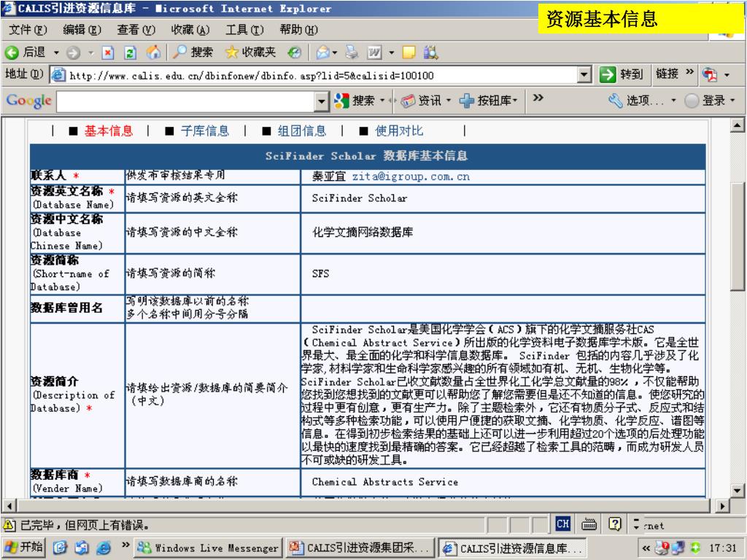The height and width of the screenshot is (560, 747).
Task: Switch to the 组团信息 tab
Action: pos(302,131)
